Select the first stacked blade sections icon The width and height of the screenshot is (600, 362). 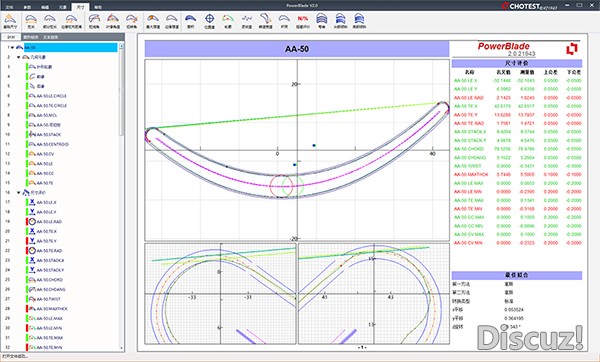click(321, 18)
